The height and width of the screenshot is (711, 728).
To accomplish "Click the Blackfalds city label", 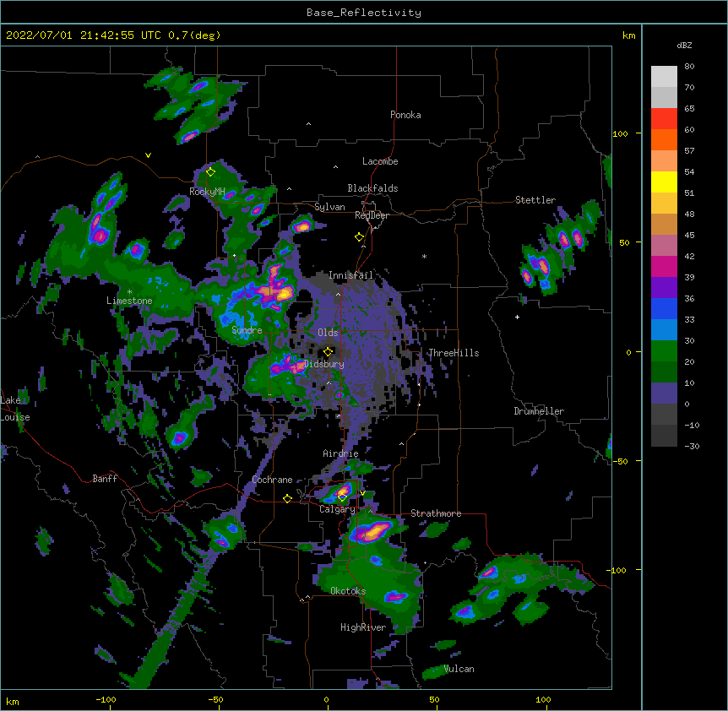I will pyautogui.click(x=372, y=188).
